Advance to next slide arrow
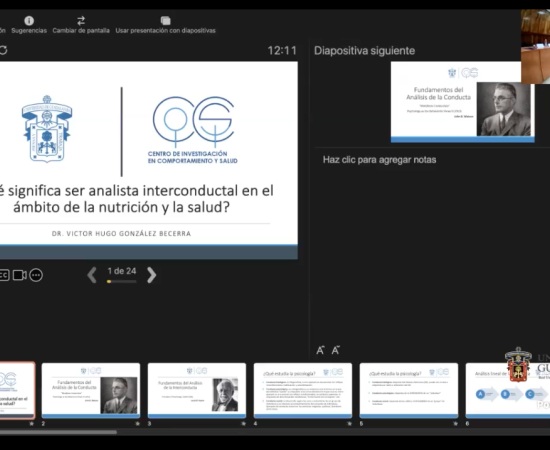Screen dimensions: 550x450 pos(151,275)
